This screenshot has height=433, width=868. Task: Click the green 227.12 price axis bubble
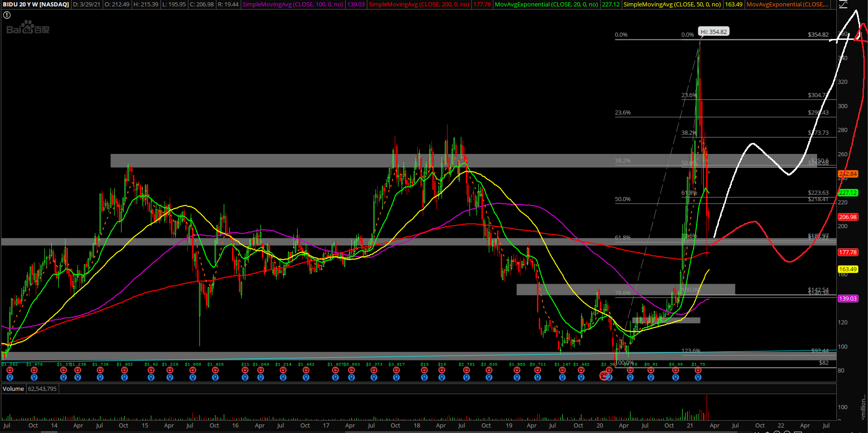tap(848, 193)
